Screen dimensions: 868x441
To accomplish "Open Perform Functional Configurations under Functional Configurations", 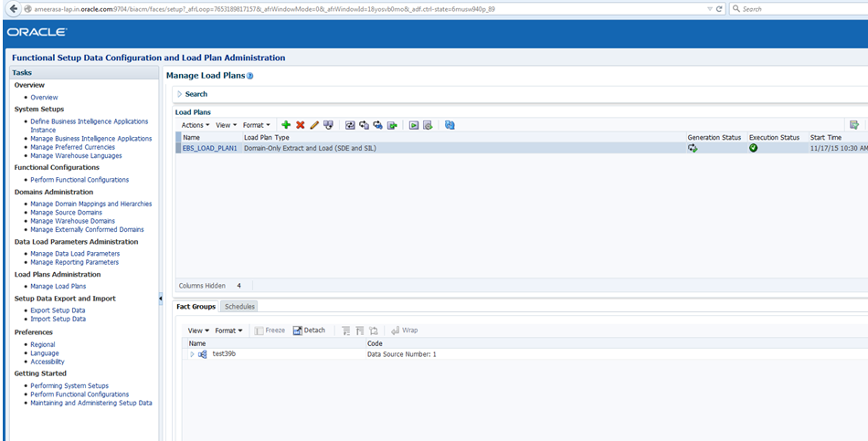I will point(79,180).
